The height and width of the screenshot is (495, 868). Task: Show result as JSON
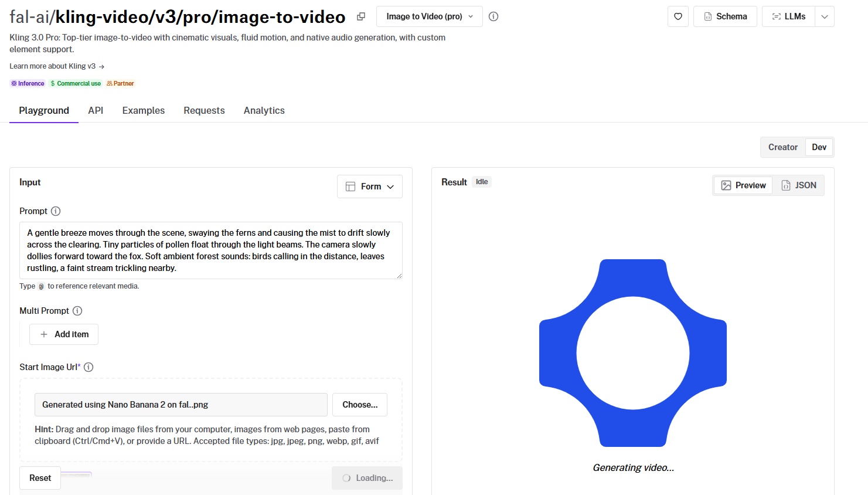click(799, 185)
